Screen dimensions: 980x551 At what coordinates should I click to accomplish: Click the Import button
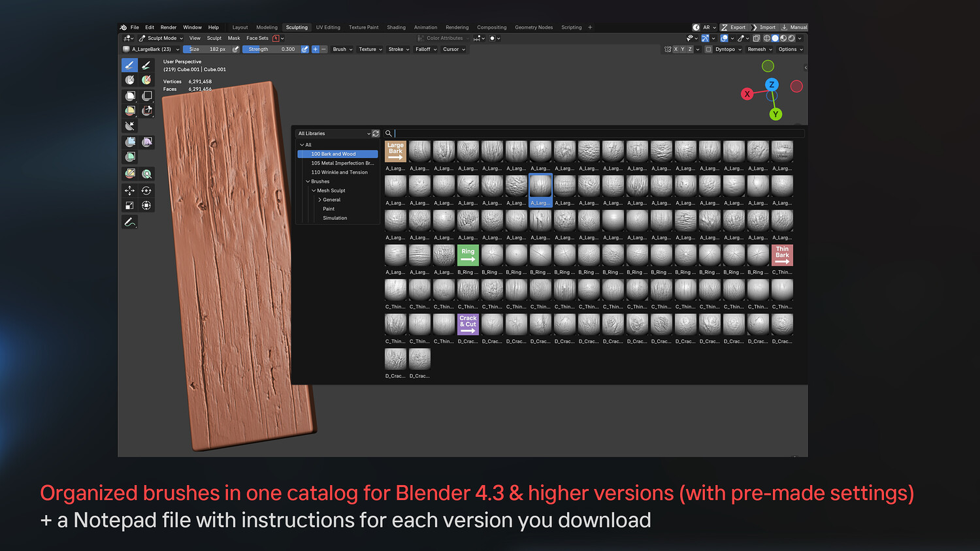pyautogui.click(x=764, y=27)
